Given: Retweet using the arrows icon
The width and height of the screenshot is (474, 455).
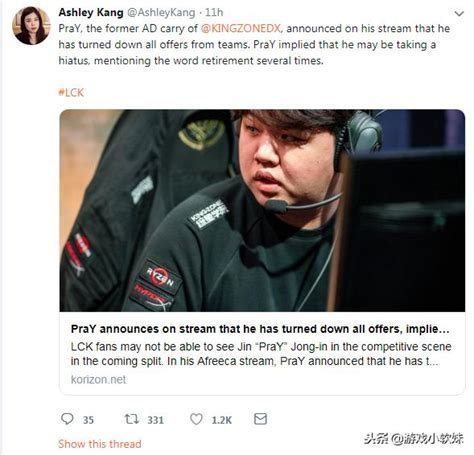Looking at the screenshot, I should click(132, 419).
